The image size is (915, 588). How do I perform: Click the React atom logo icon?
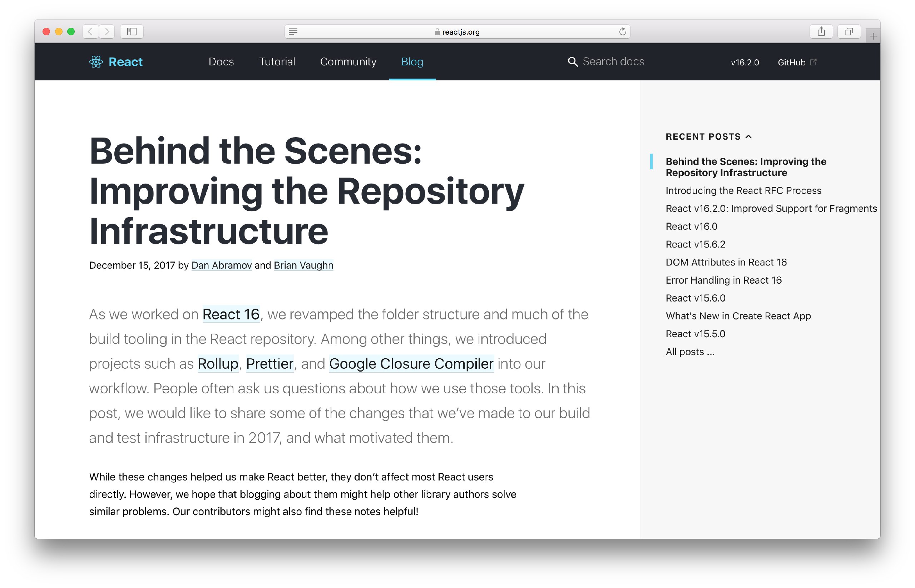(96, 62)
